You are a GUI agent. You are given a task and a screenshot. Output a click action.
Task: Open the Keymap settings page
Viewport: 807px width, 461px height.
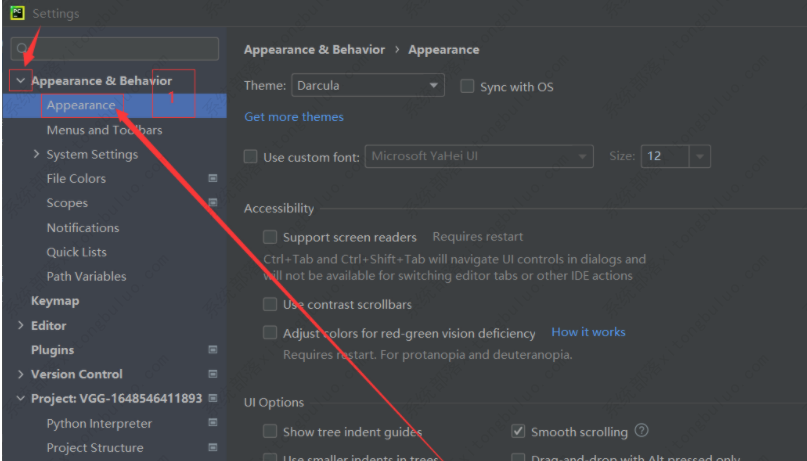(x=55, y=301)
